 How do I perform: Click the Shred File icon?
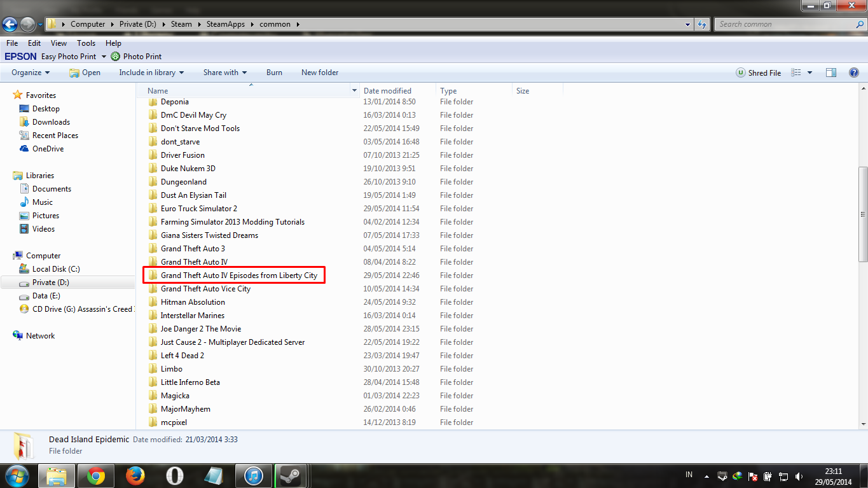[x=741, y=73]
